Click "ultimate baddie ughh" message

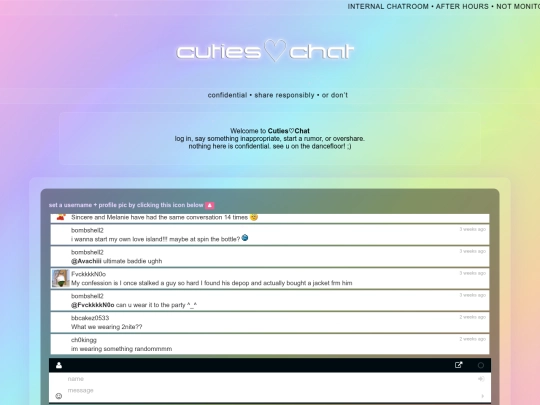(133, 261)
